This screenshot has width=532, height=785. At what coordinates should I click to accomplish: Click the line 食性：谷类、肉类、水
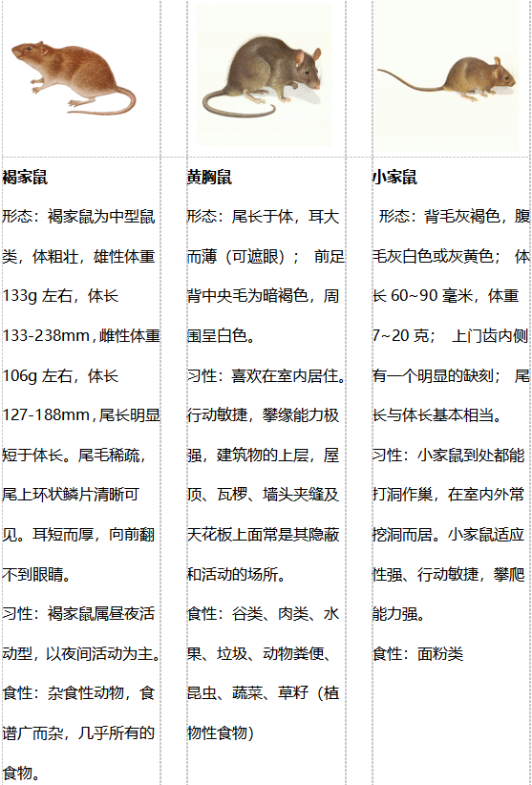264,614
